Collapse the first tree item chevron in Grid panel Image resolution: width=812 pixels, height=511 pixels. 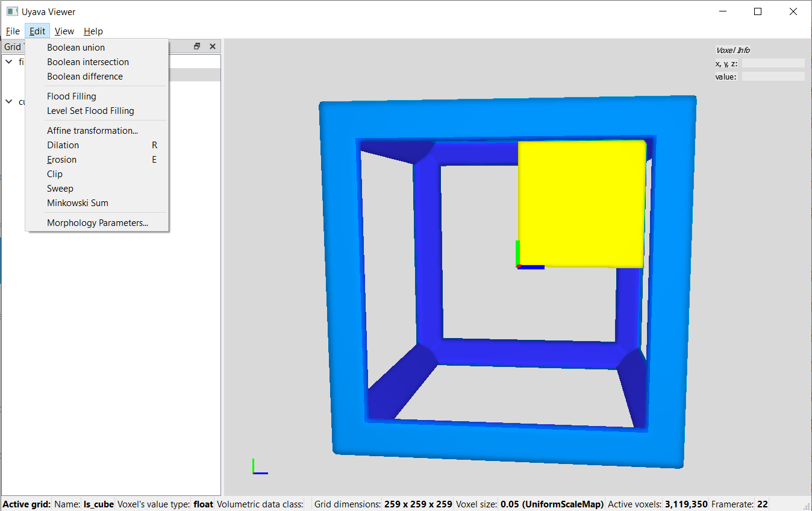click(x=9, y=61)
